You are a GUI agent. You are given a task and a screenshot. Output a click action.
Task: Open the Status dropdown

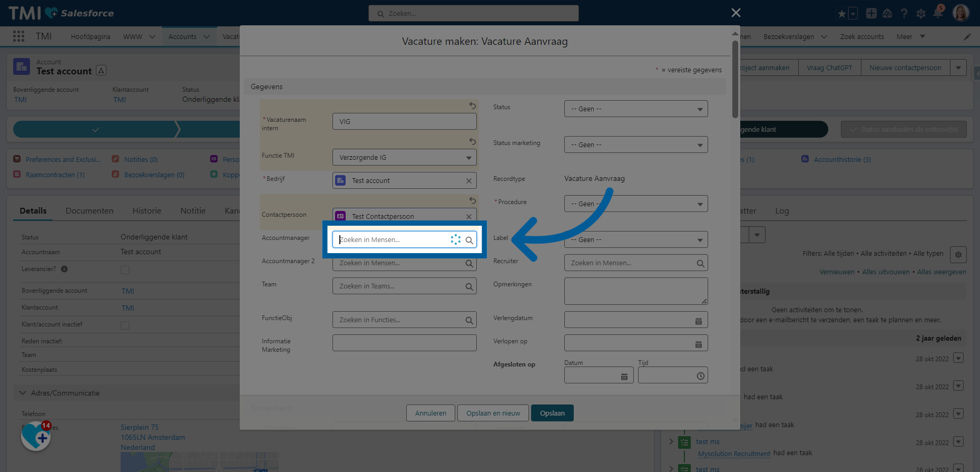tap(636, 109)
